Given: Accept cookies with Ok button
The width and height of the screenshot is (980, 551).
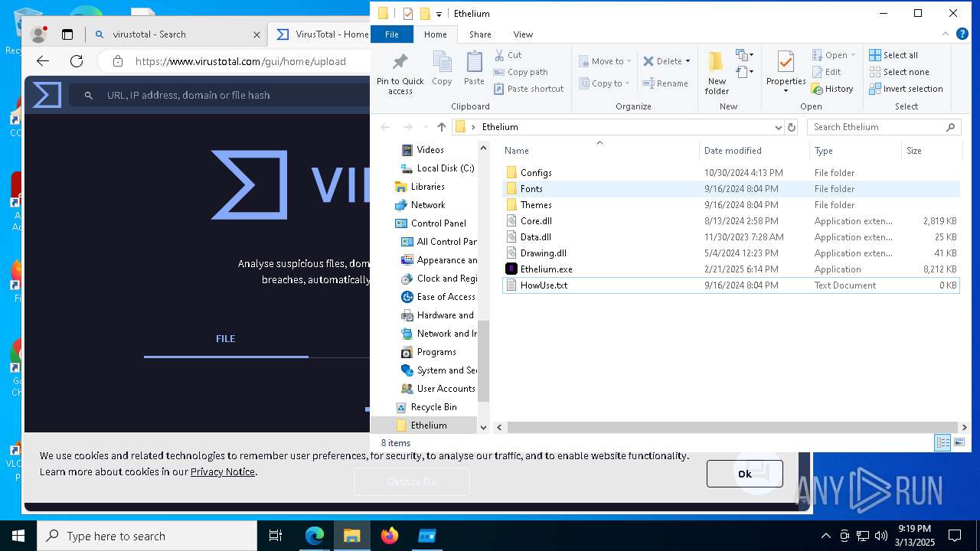Looking at the screenshot, I should 744,474.
